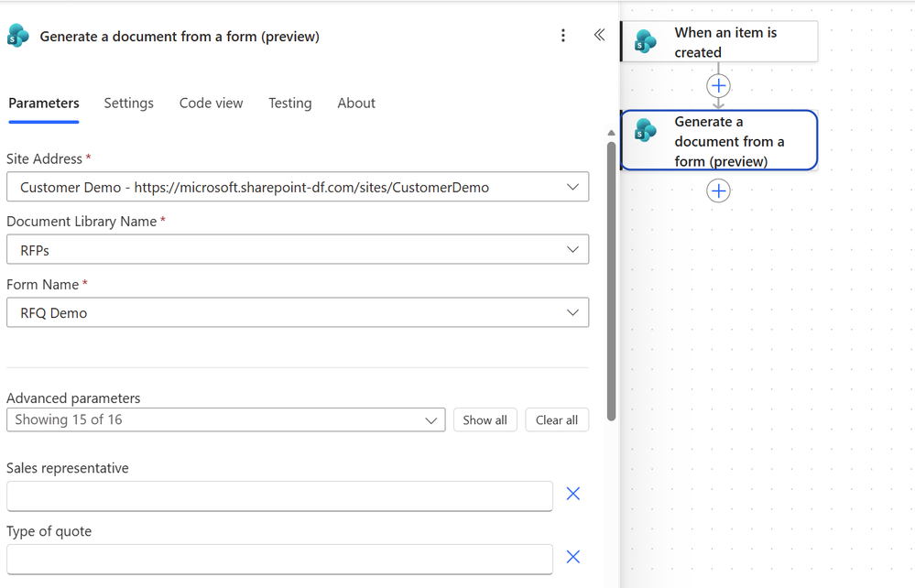Open the Testing tab
Image resolution: width=915 pixels, height=588 pixels.
[290, 103]
